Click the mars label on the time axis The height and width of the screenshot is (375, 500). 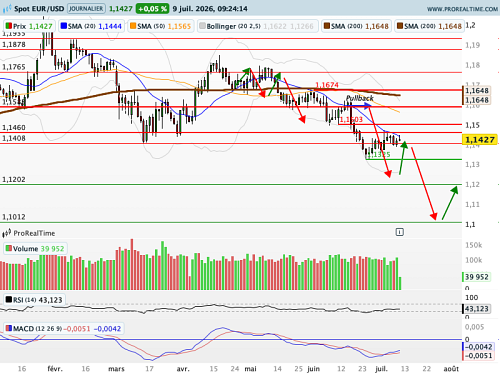coord(116,369)
